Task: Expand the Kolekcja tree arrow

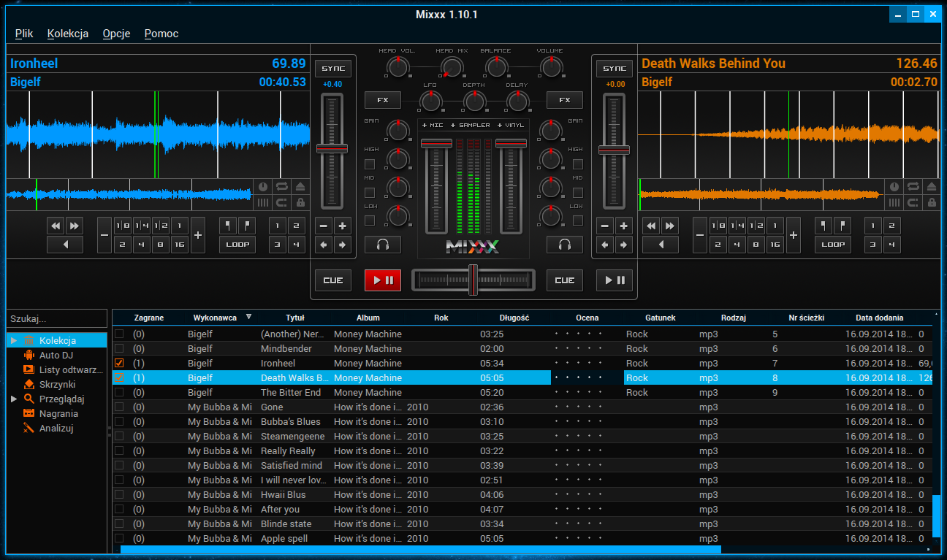Action: pyautogui.click(x=13, y=340)
